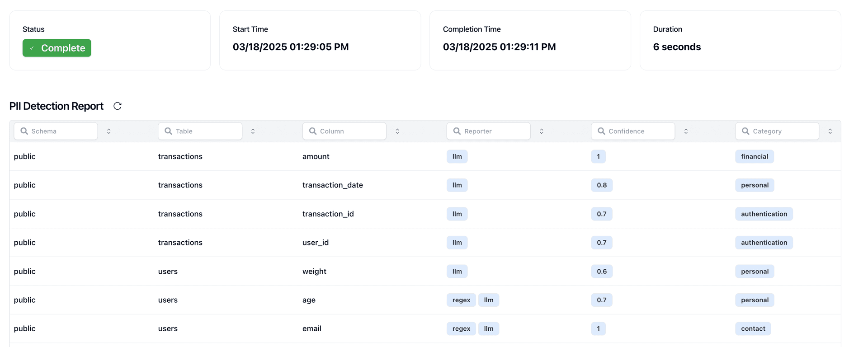Click confidence 0.6 in weight row
The image size is (868, 347).
pyautogui.click(x=602, y=271)
